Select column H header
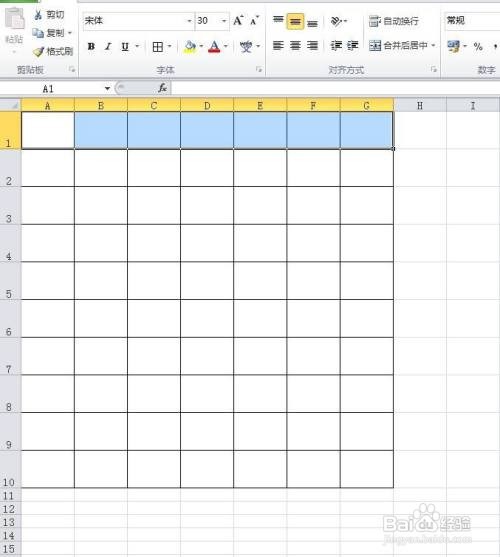This screenshot has height=557, width=500. coord(420,106)
